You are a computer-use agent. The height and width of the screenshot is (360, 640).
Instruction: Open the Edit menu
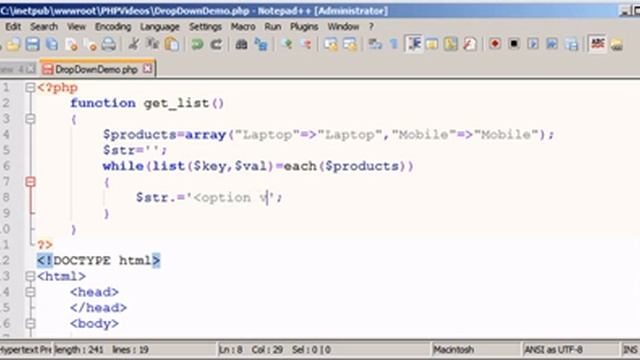[x=13, y=27]
